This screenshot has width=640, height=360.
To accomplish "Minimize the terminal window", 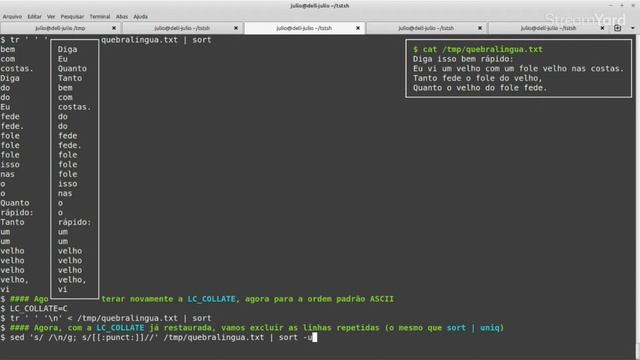I will click(x=611, y=5).
